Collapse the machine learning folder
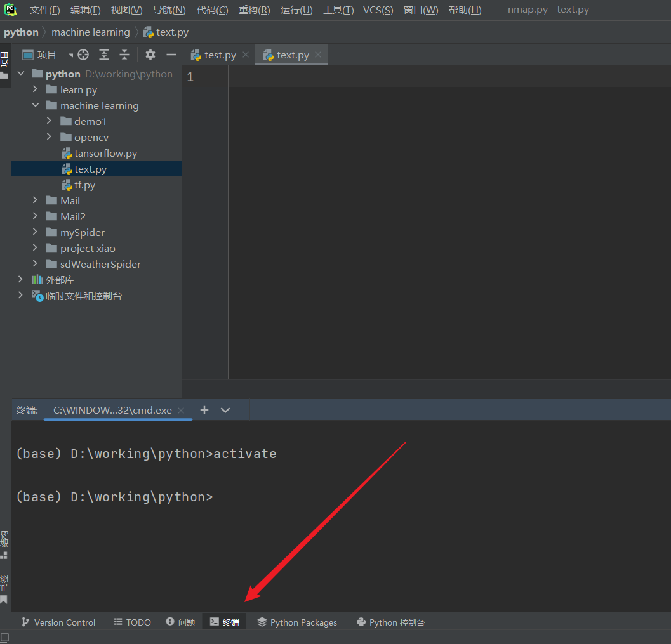Viewport: 671px width, 644px height. click(x=36, y=105)
